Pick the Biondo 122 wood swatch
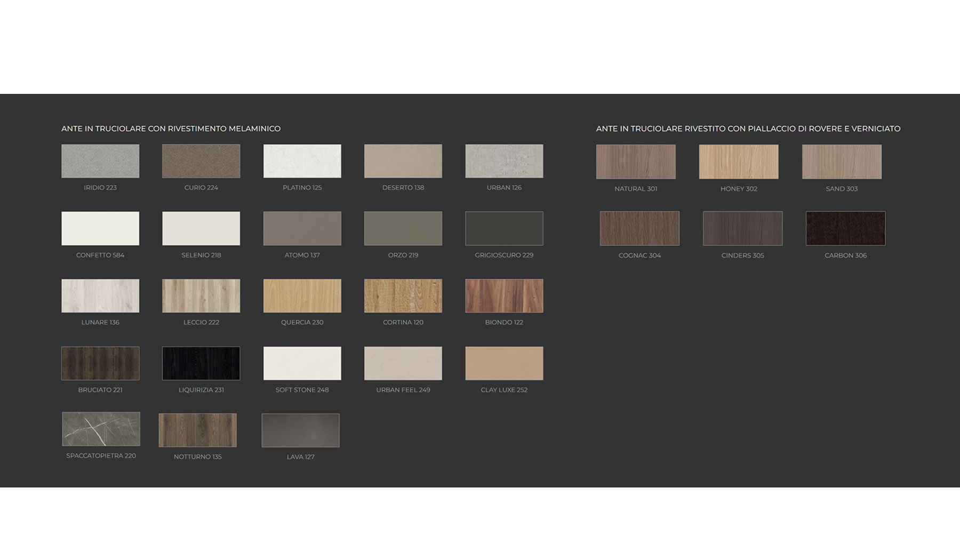The width and height of the screenshot is (960, 560). (504, 296)
